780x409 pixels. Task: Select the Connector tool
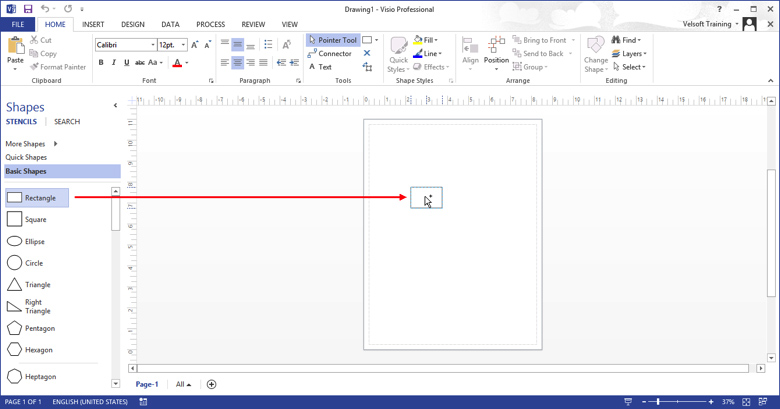(330, 54)
